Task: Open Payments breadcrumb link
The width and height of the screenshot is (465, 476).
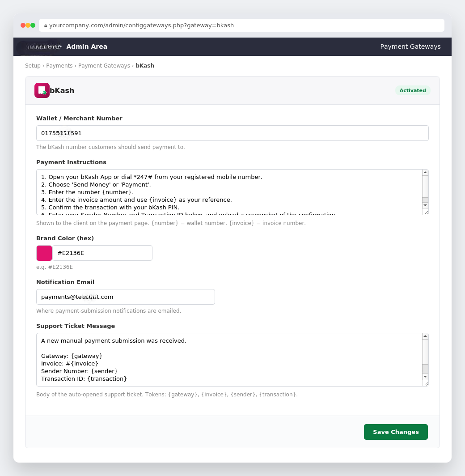Action: click(59, 66)
